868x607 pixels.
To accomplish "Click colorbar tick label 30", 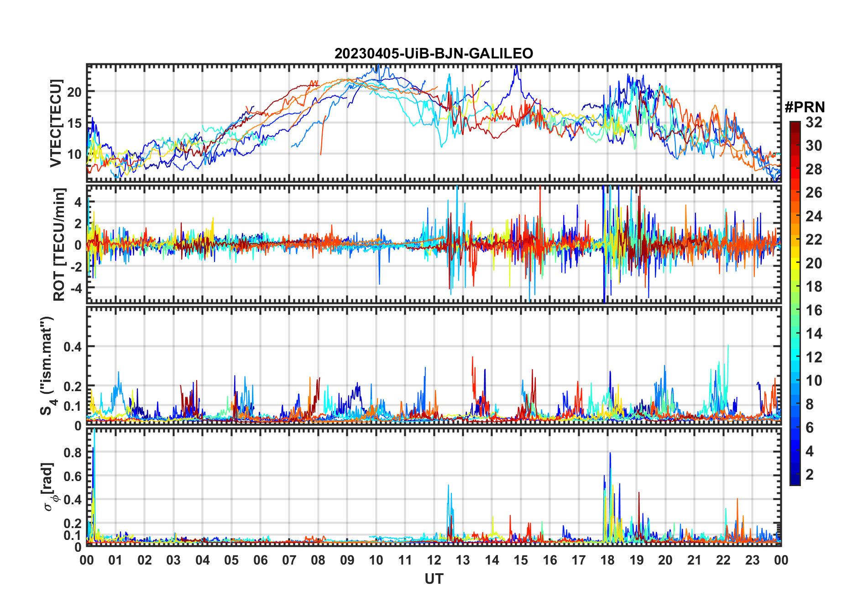I will tap(814, 146).
